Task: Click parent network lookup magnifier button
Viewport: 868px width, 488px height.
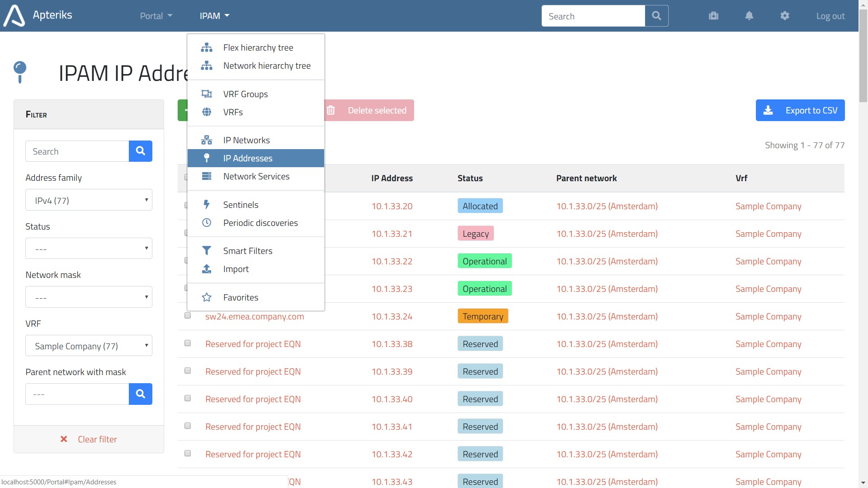Action: (x=140, y=394)
